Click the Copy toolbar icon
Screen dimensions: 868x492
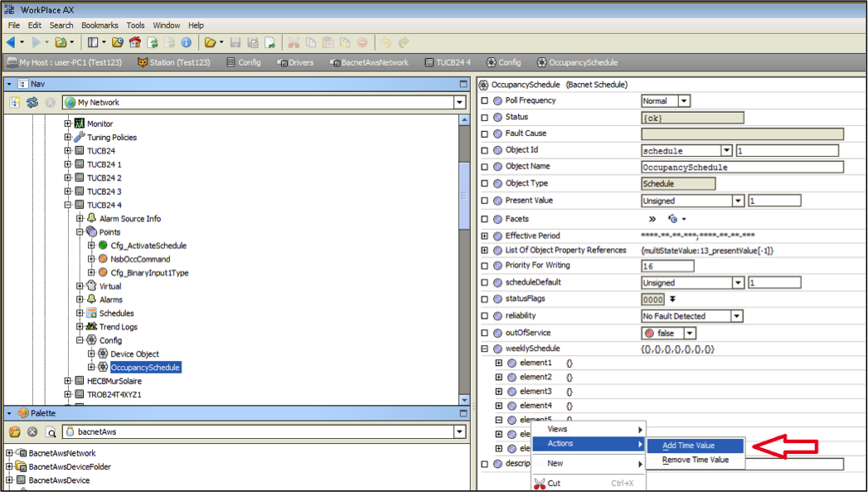pos(311,42)
